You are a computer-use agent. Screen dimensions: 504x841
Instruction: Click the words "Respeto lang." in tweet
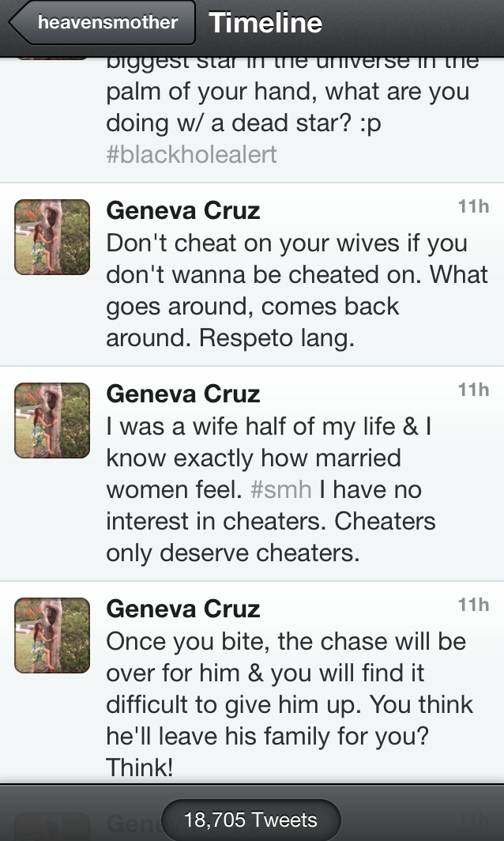click(276, 338)
